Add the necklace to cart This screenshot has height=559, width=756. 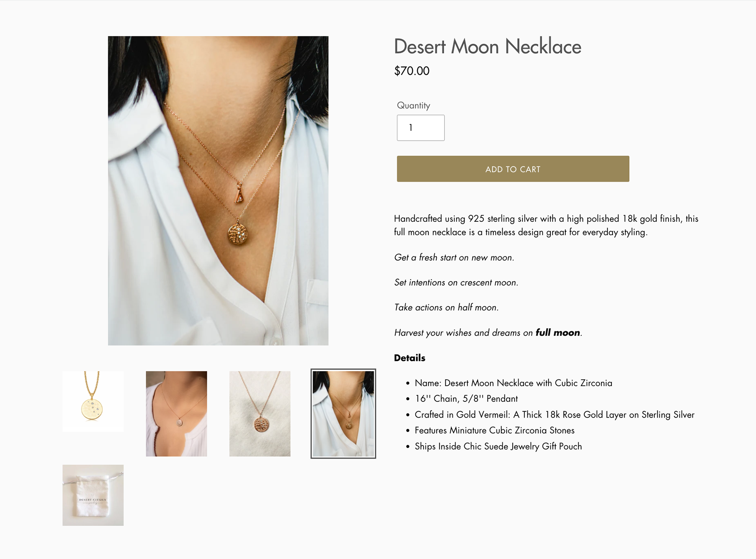click(513, 169)
